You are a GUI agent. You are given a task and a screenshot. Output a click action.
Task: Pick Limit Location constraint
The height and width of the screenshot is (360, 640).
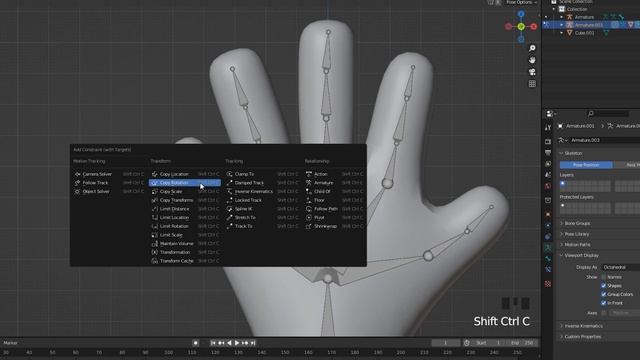184,218
